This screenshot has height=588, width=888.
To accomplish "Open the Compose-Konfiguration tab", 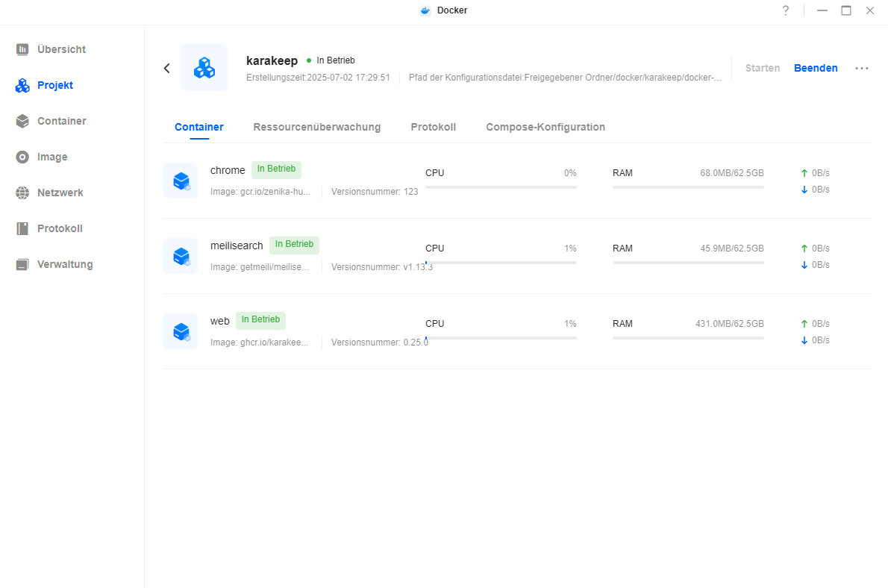I will 545,127.
